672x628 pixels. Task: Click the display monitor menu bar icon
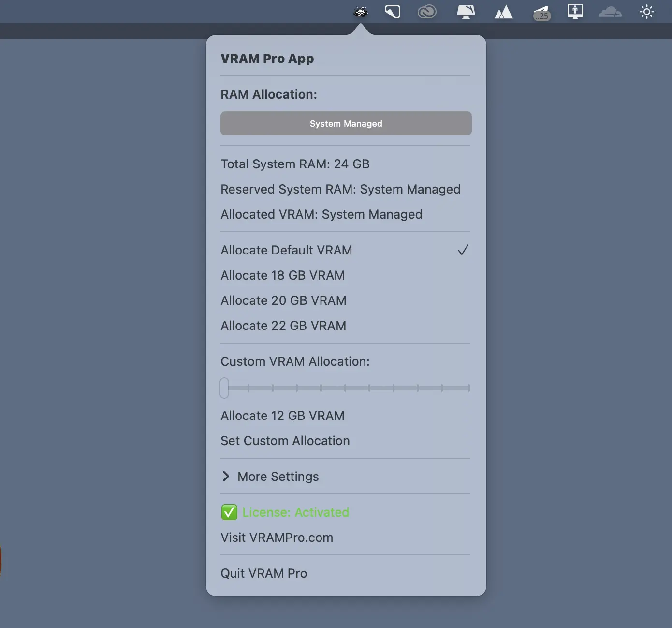coord(466,12)
